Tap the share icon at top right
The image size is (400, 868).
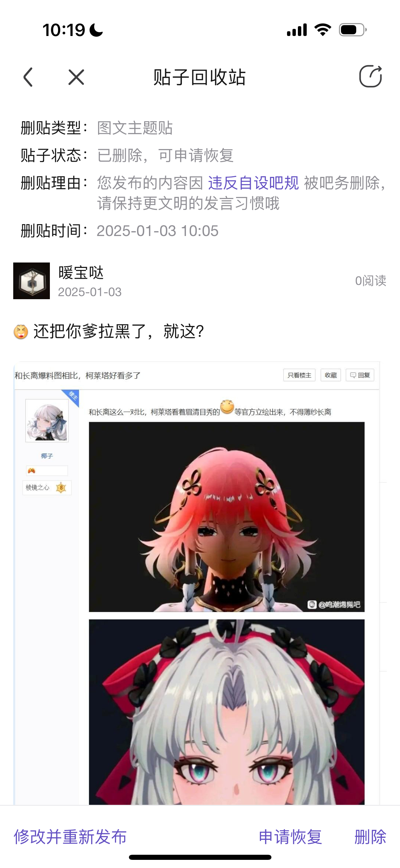click(370, 76)
